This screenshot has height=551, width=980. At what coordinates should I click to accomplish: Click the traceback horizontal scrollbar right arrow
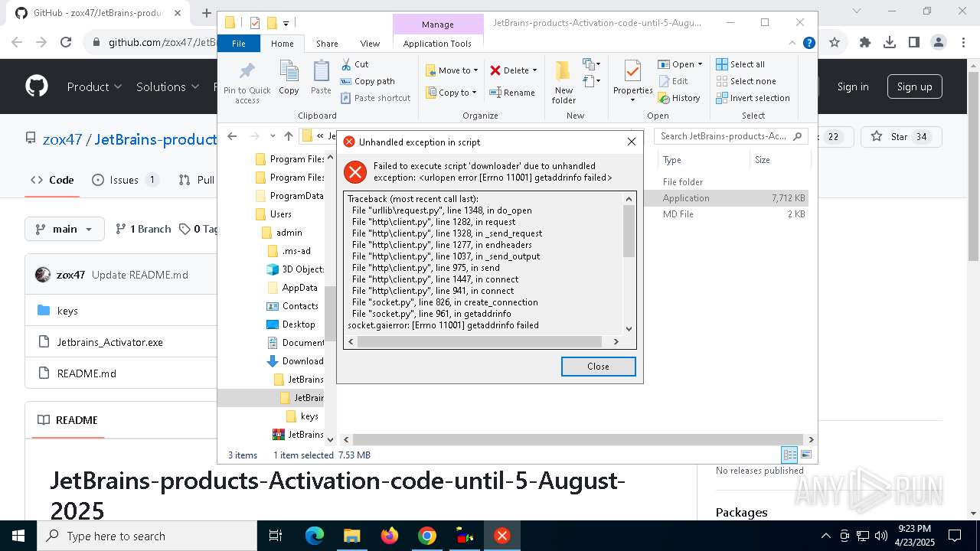click(x=617, y=341)
